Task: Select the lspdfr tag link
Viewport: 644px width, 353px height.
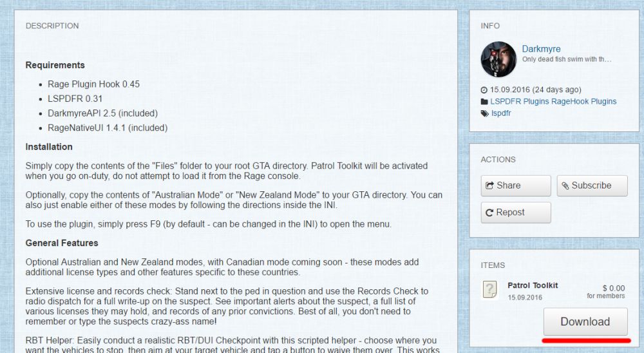Action: coord(501,113)
